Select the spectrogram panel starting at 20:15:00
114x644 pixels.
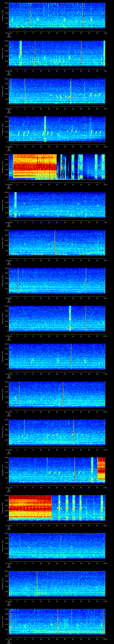tap(57, 546)
